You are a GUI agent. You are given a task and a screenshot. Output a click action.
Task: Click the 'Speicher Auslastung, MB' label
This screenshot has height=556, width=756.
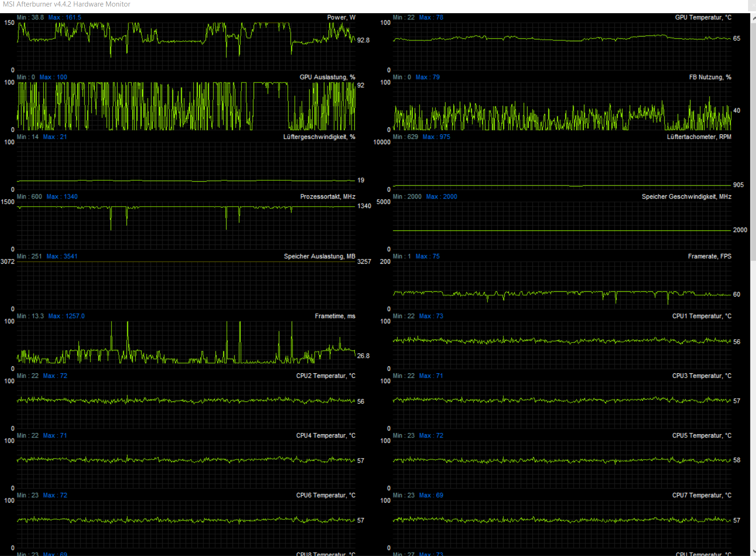coord(320,256)
